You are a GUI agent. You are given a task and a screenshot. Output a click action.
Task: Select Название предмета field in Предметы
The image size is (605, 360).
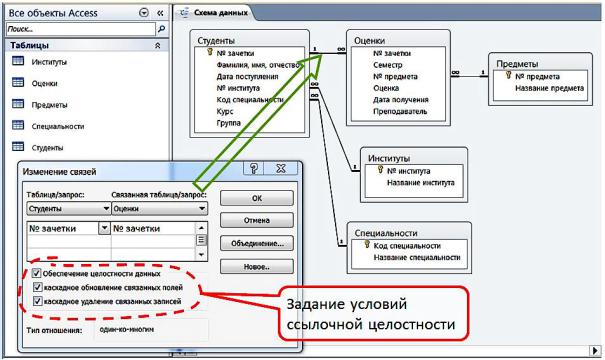(x=549, y=88)
